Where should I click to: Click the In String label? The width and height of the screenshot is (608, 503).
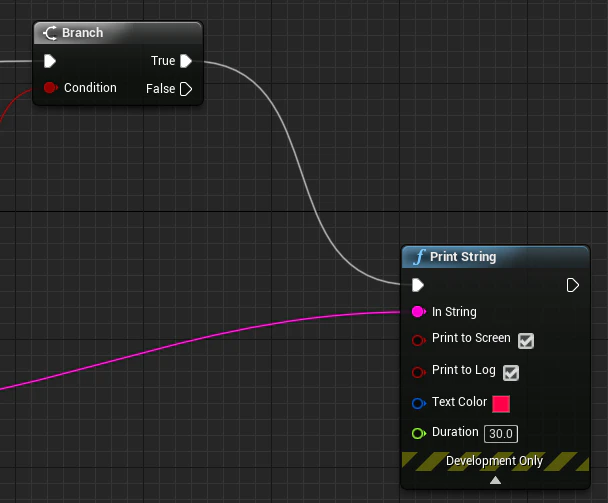454,312
